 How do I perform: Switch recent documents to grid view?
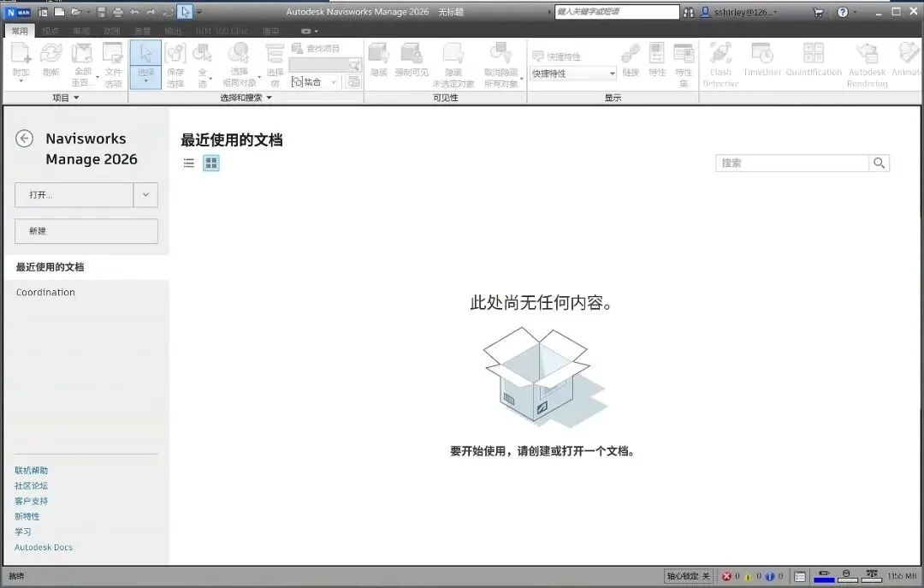click(211, 163)
